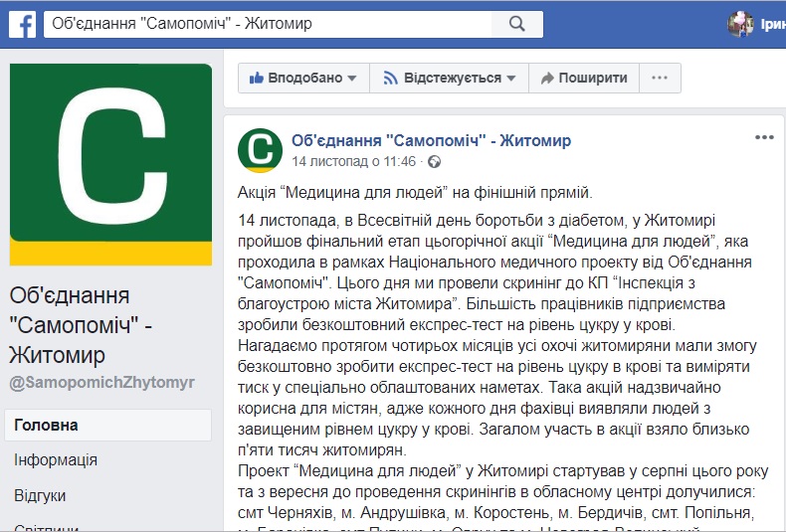Focus the Facebook search field

click(x=268, y=24)
